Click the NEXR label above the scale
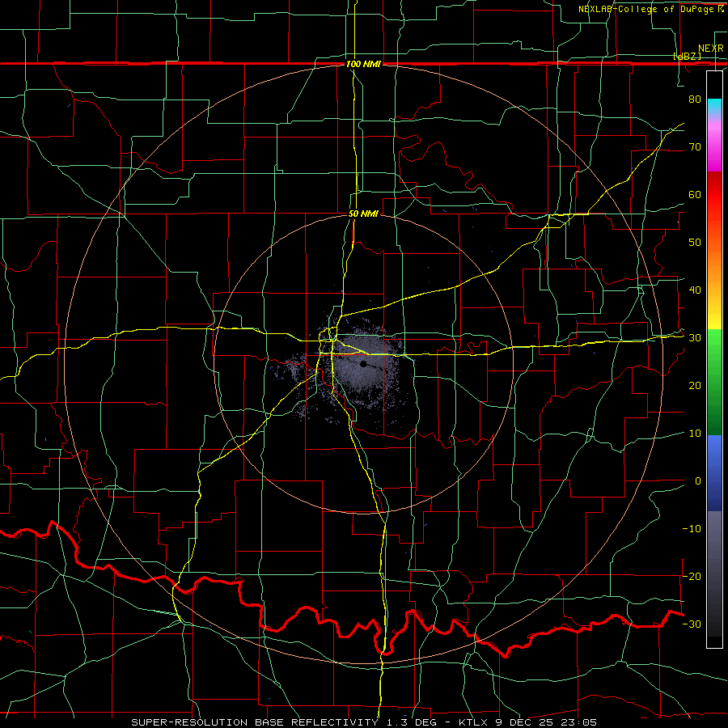Screen dimensions: 728x728 [x=710, y=49]
